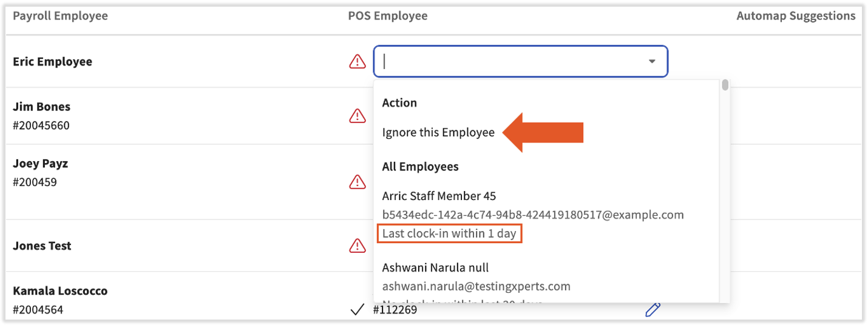This screenshot has height=325, width=868.
Task: Click mapped POS ID #112269
Action: 395,310
